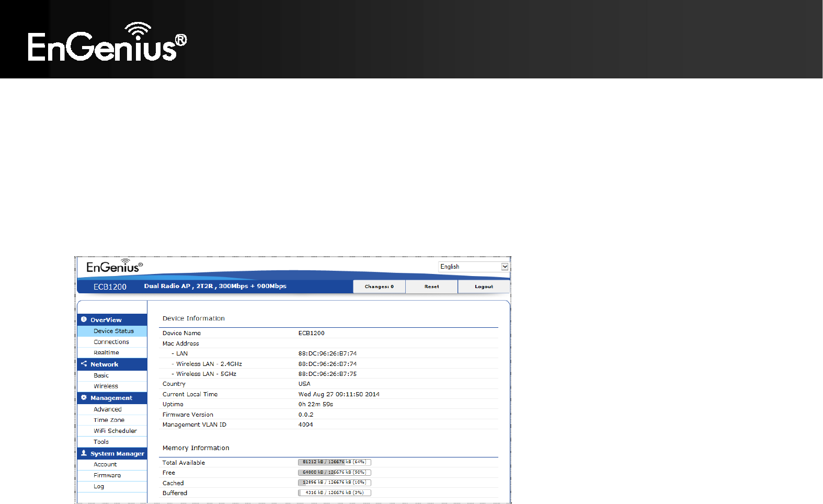This screenshot has height=504, width=823.
Task: Click the Country value USA
Action: pos(304,384)
